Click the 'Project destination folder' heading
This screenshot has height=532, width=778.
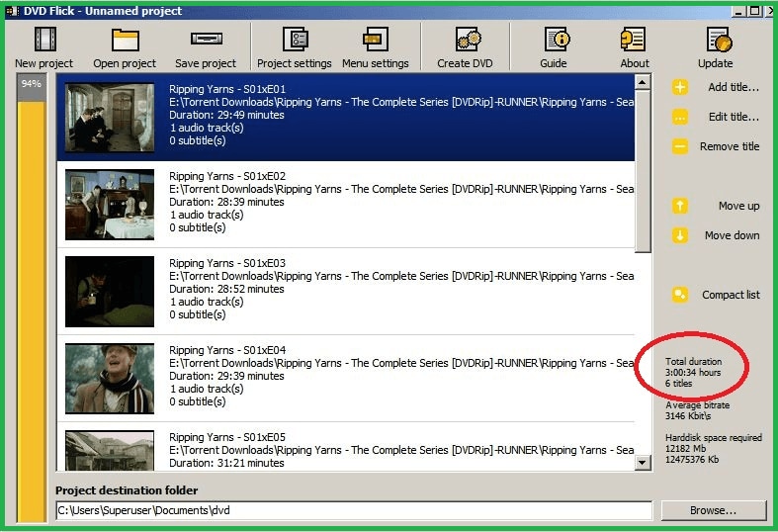pyautogui.click(x=127, y=490)
